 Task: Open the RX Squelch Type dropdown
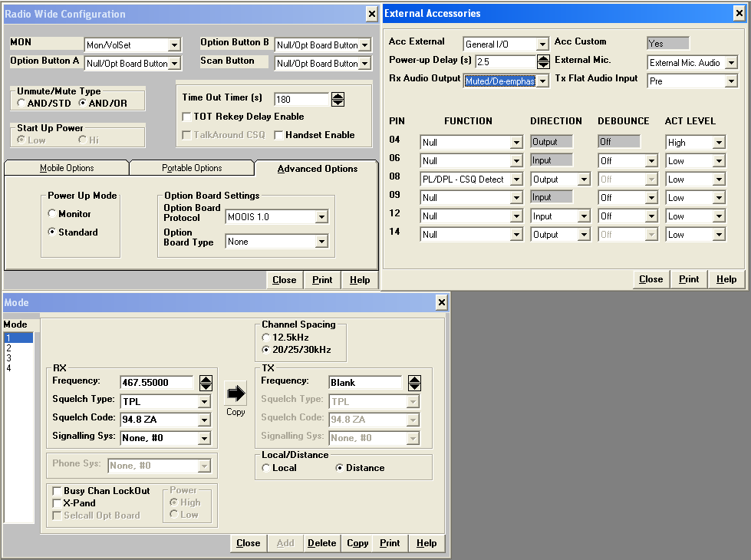[204, 401]
